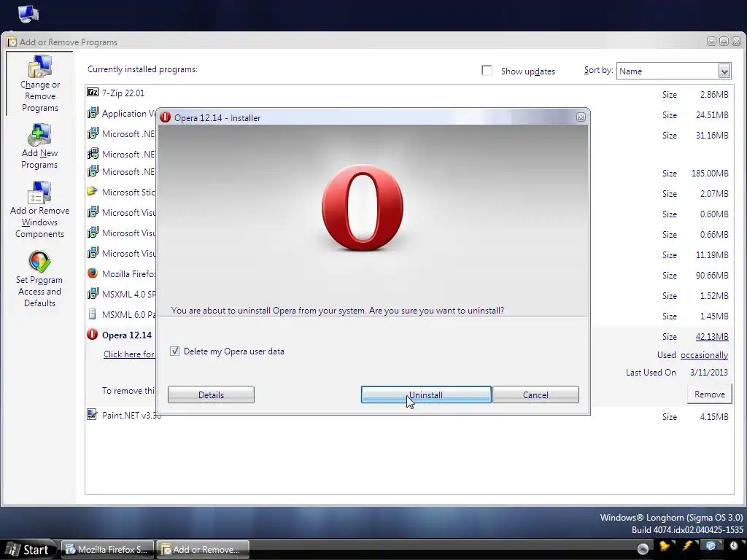Screen dimensions: 747x560
Task: Click the Application Verifier row icon
Action: tap(93, 113)
